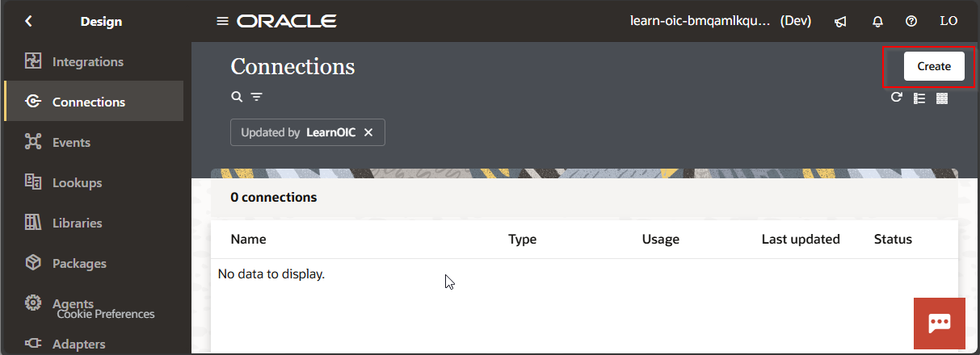Click the Status column header
980x355 pixels.
[893, 239]
